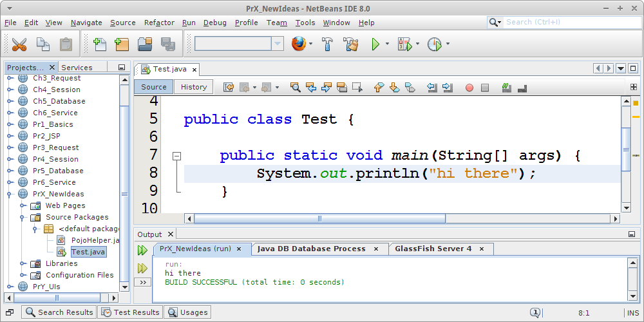This screenshot has width=644, height=322.
Task: Click the Build Project hammer icon
Action: pyautogui.click(x=327, y=44)
